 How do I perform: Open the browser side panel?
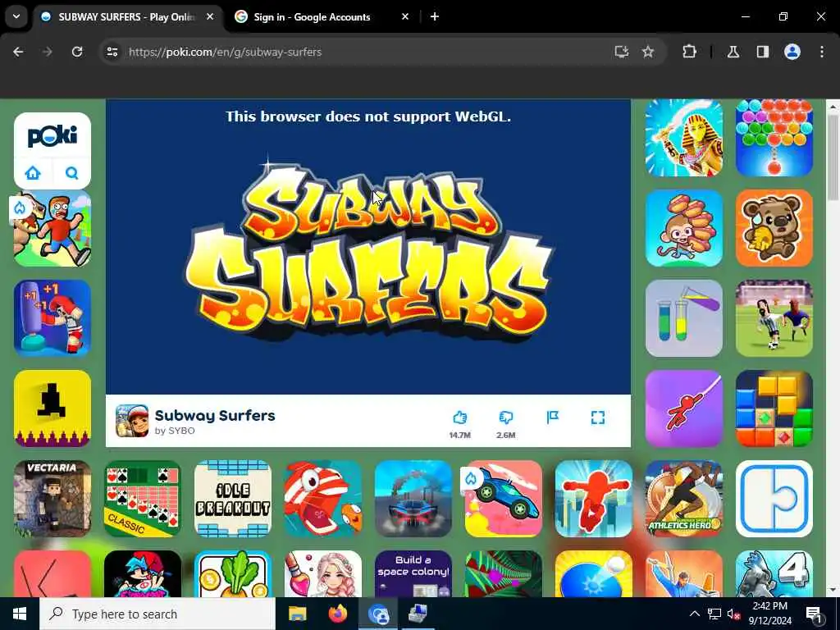(x=762, y=52)
